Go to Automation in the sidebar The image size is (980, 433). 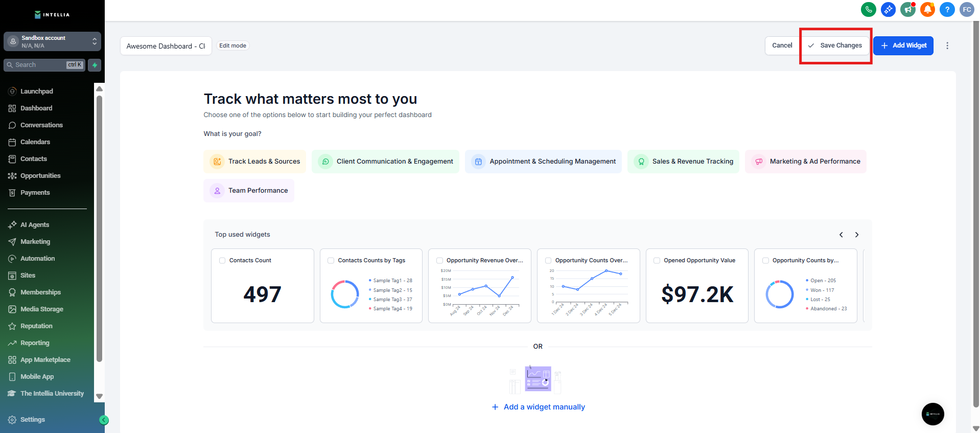click(x=37, y=259)
